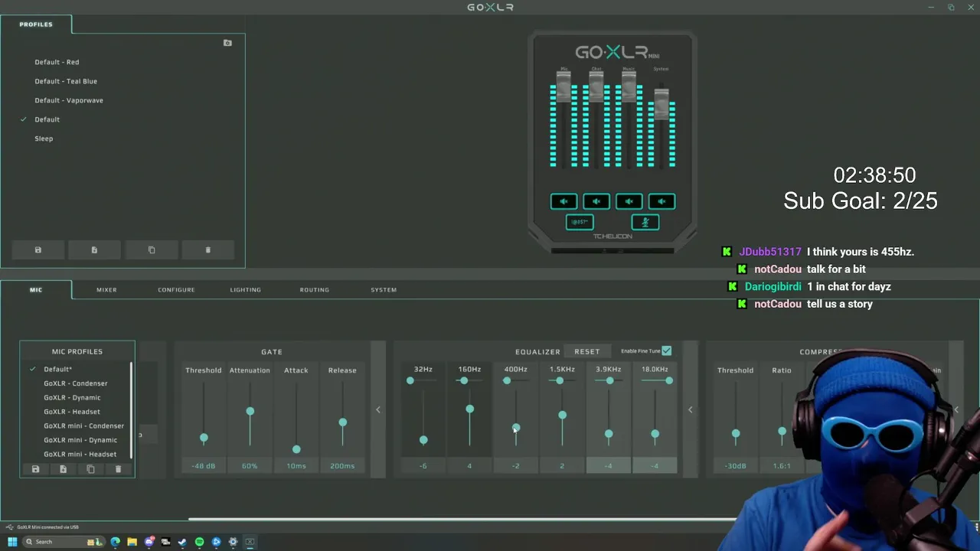Screen dimensions: 980x551
Task: Collapse the Compressor section with its arrow
Action: point(956,409)
